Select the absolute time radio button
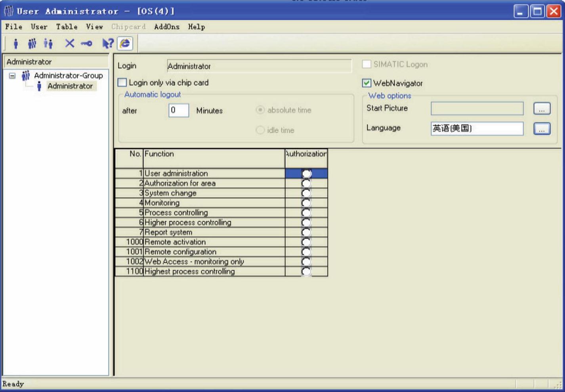This screenshot has height=392, width=565. pyautogui.click(x=260, y=110)
